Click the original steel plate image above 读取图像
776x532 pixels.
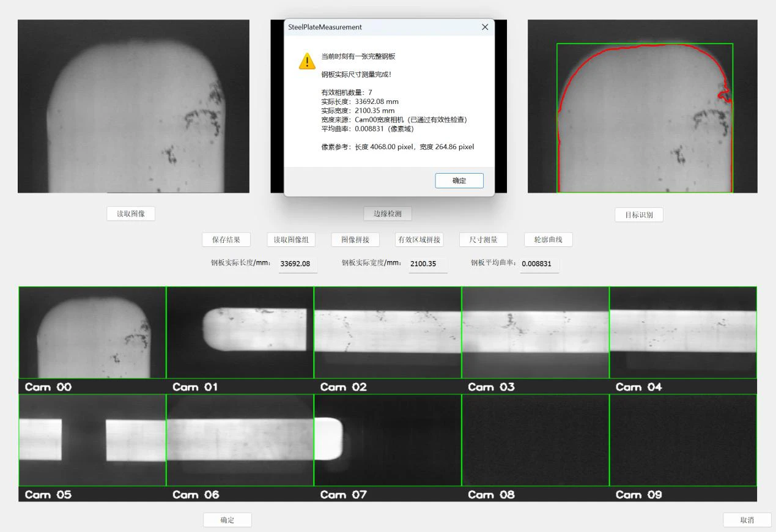(133, 106)
